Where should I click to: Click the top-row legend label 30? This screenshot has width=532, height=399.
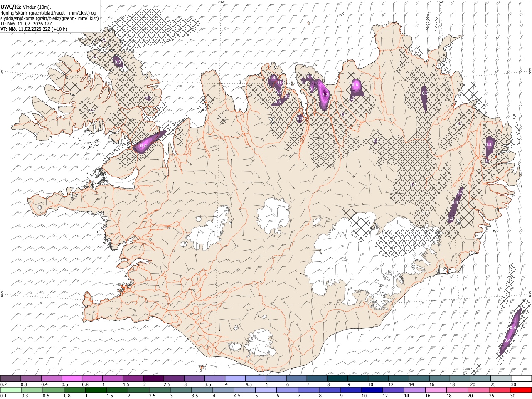[514, 384]
